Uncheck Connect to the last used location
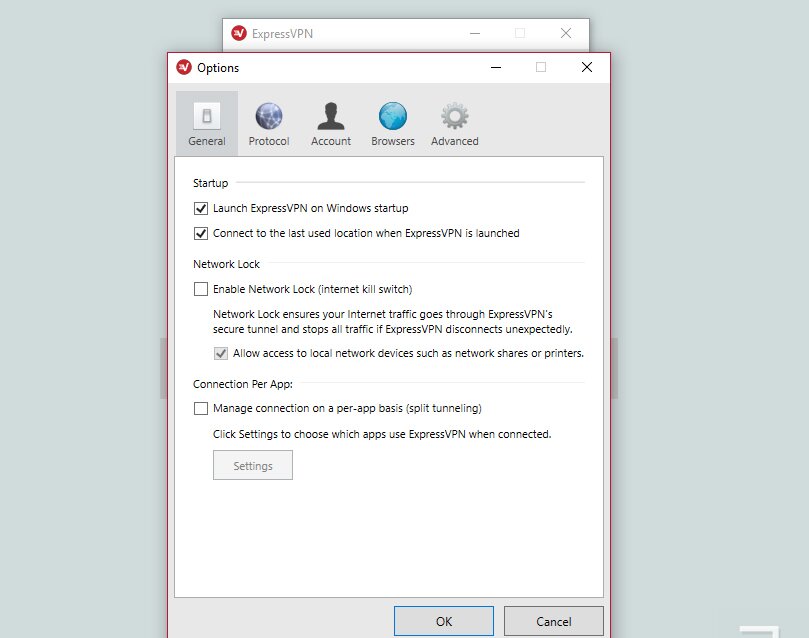 201,234
